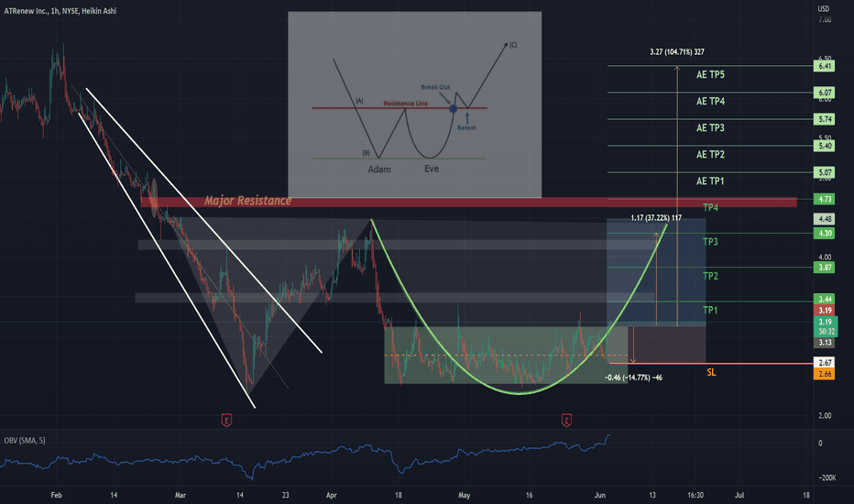Select the 4.30 price label
This screenshot has height=504, width=854.
pos(824,233)
